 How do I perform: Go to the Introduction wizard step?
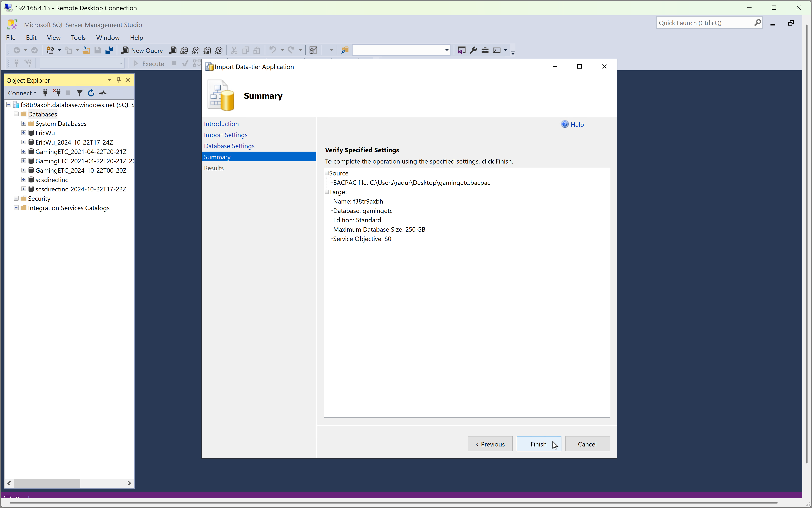coord(221,124)
